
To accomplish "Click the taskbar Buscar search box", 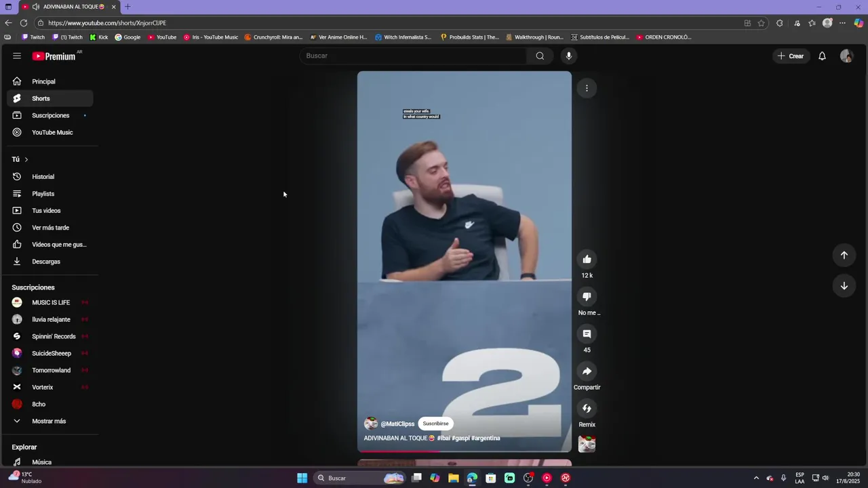I will pos(359,478).
